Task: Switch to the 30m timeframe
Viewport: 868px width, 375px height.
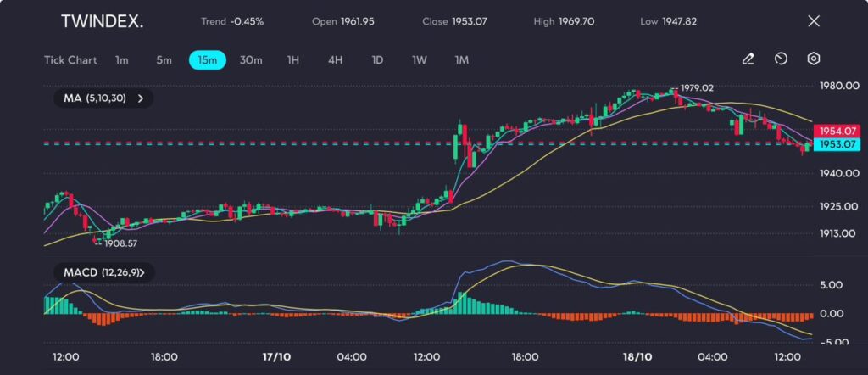Action: pyautogui.click(x=251, y=60)
